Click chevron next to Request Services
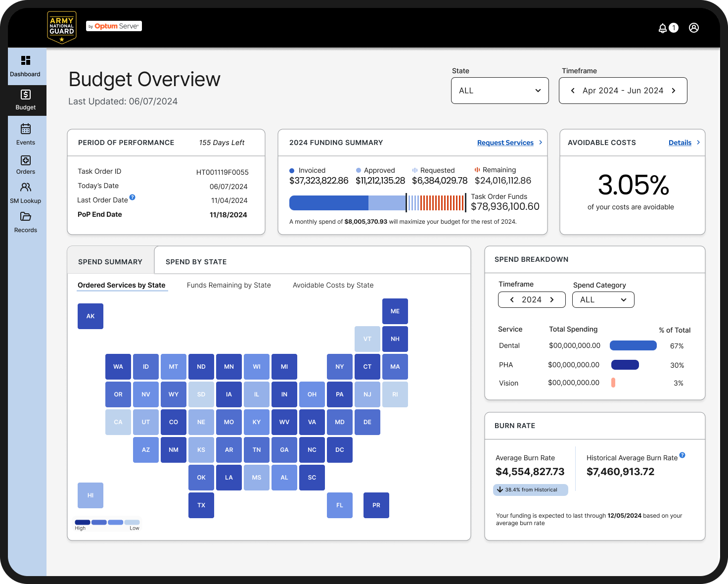Screen dimensions: 728x584 (541, 143)
